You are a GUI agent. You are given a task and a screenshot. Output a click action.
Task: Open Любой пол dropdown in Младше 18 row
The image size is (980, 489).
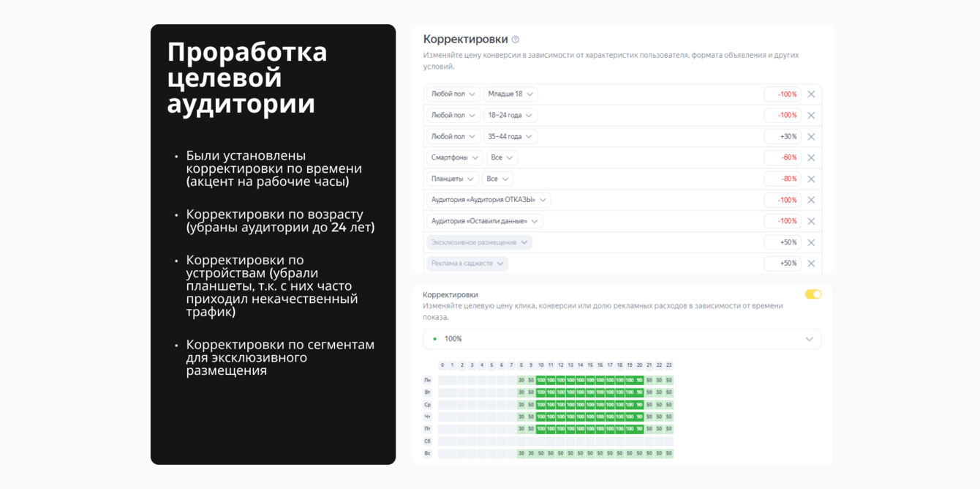coord(453,94)
